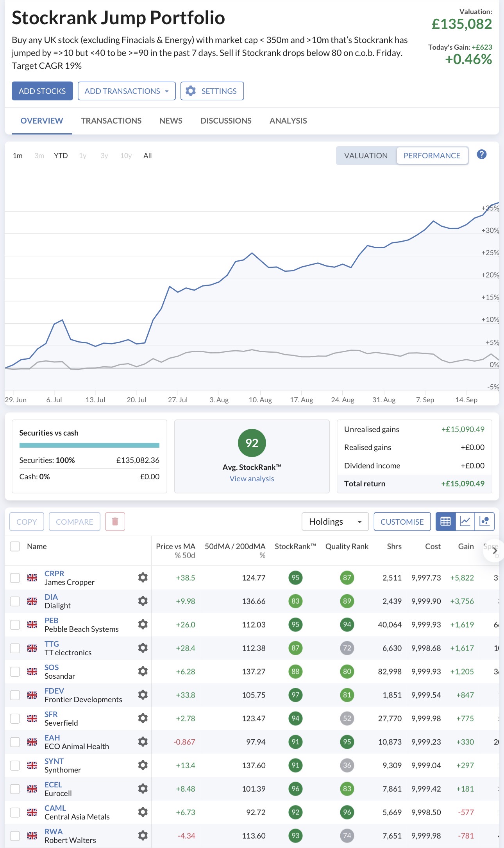This screenshot has width=504, height=848.
Task: Open portfolio Settings button
Action: tap(212, 91)
